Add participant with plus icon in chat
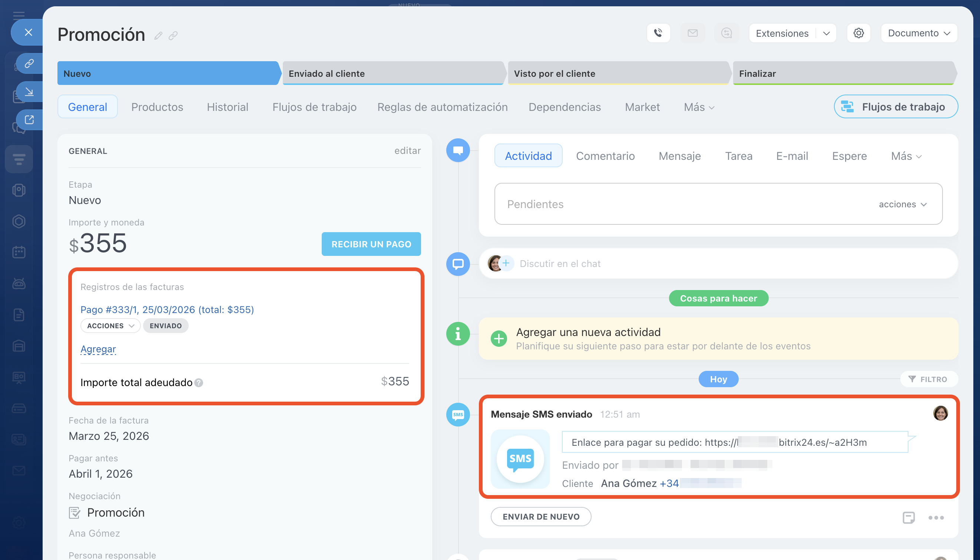 [506, 263]
